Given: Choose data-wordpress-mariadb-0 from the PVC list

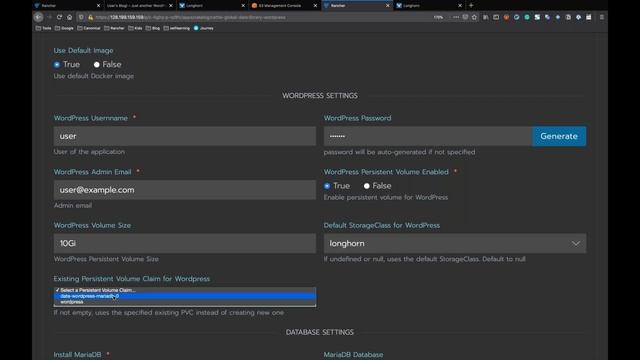Looking at the screenshot, I should click(x=184, y=296).
